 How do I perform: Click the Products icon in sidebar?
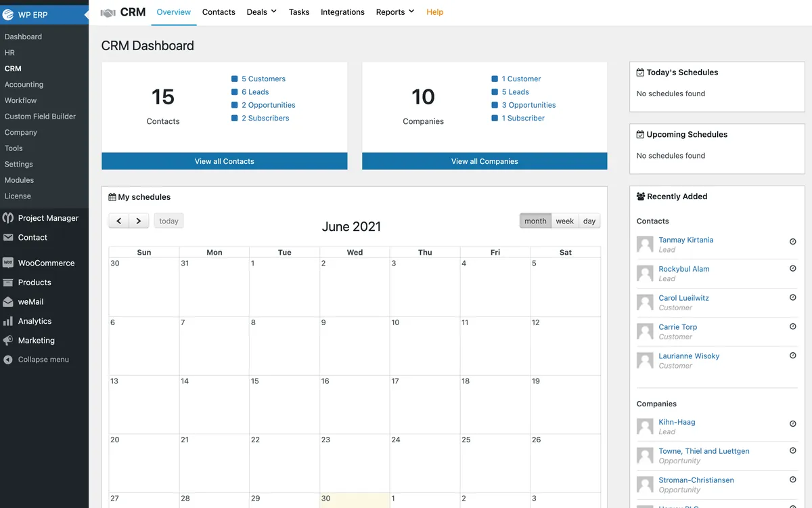coord(8,282)
